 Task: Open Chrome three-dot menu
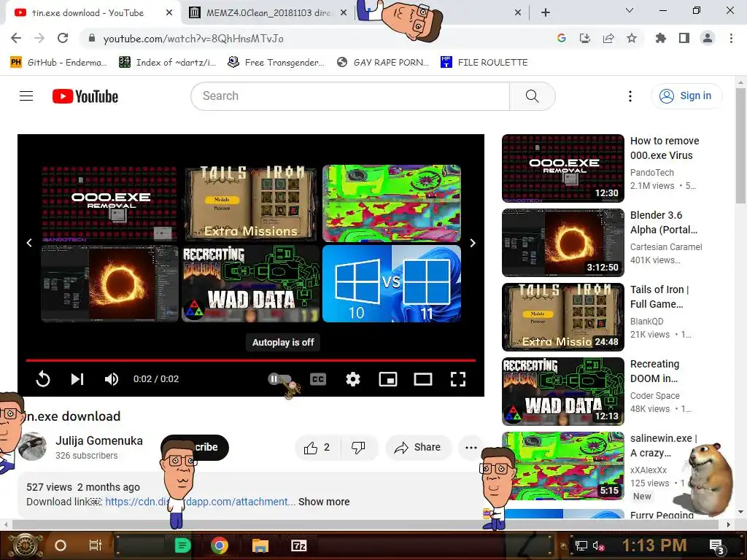click(x=731, y=38)
